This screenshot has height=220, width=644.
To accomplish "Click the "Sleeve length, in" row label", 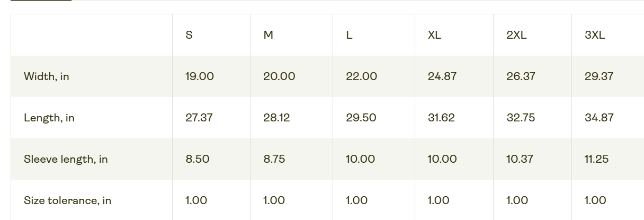I will pos(66,159).
